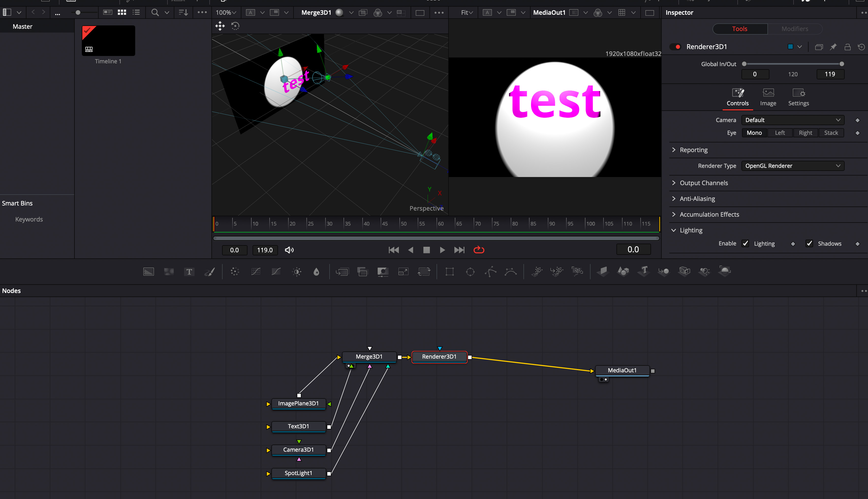Switch to the Image tab in Inspector
The image size is (868, 499).
[768, 96]
